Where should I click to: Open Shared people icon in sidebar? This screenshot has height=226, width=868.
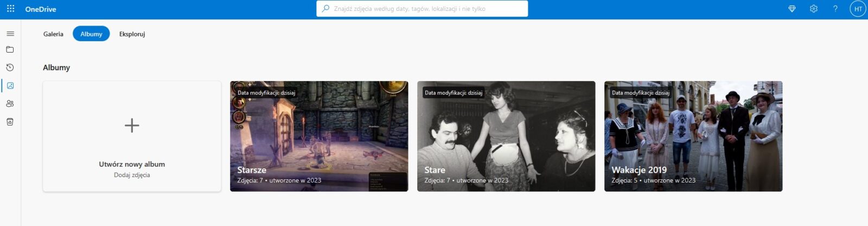[x=10, y=104]
